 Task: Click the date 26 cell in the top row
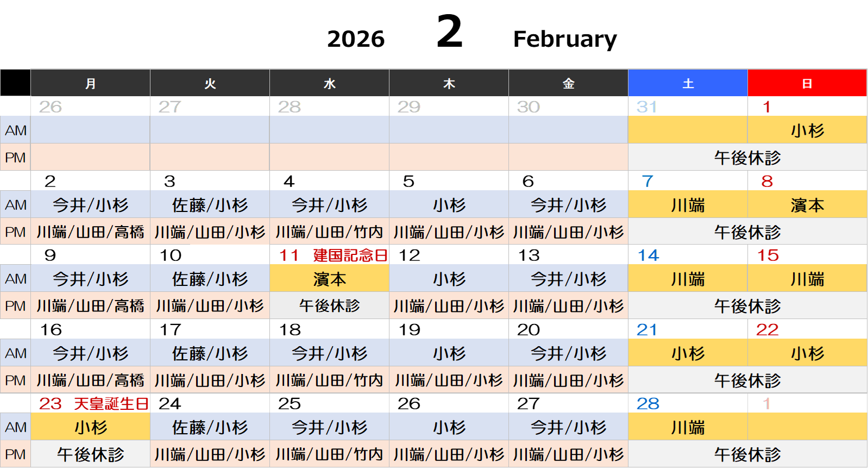[90, 107]
